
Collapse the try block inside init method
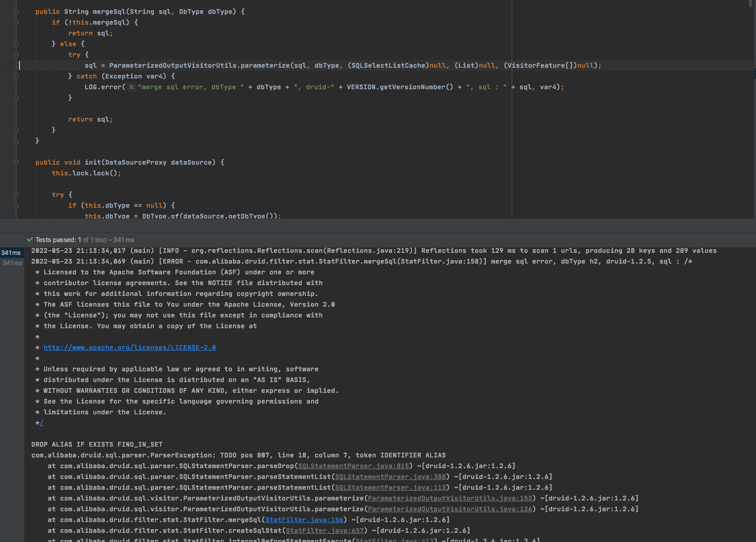point(16,195)
